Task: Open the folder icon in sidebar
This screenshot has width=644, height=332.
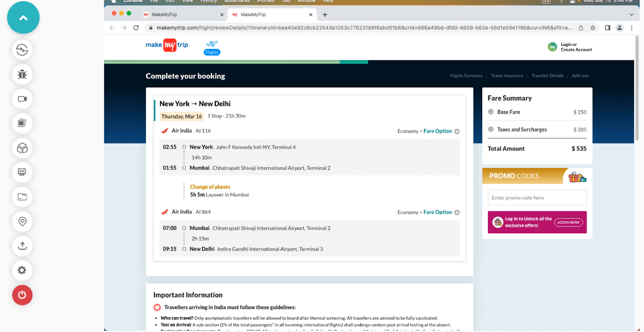Action: [22, 197]
